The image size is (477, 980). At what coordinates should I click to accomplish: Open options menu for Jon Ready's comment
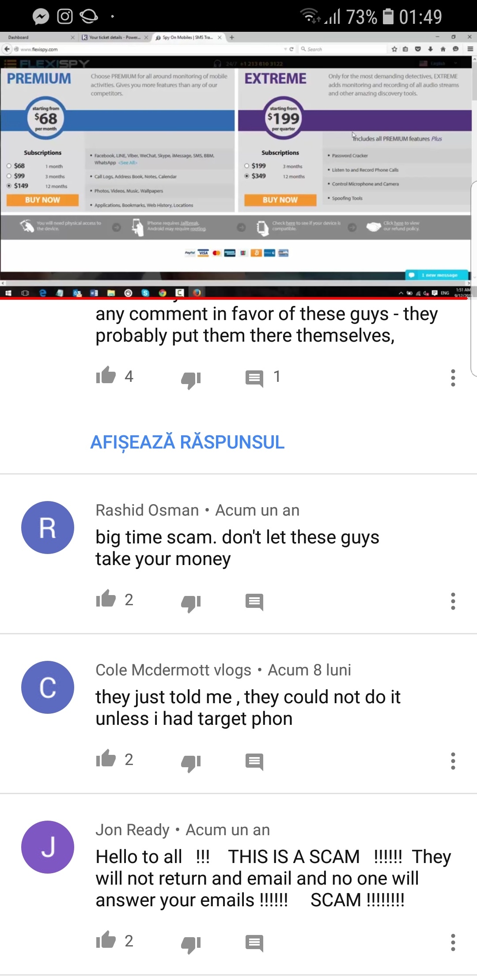tap(453, 942)
